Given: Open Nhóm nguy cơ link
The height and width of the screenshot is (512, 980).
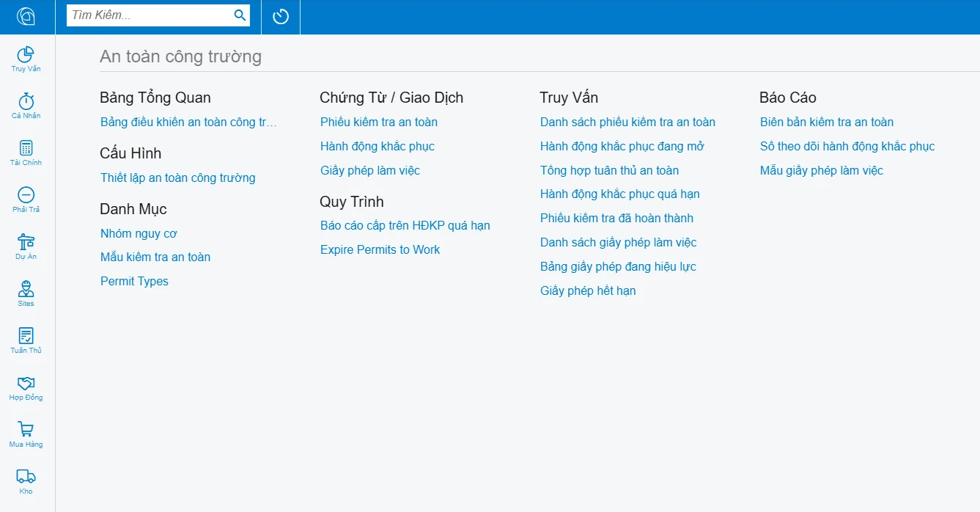Looking at the screenshot, I should pos(139,234).
